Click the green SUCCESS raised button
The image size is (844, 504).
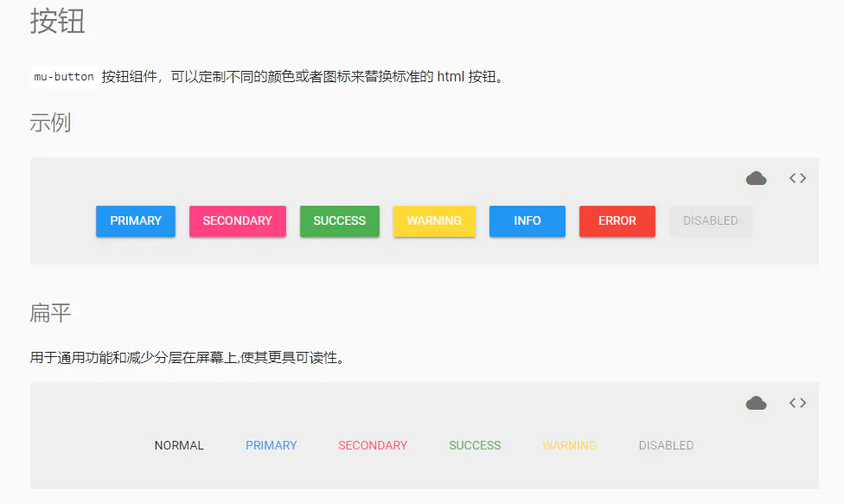tap(339, 221)
